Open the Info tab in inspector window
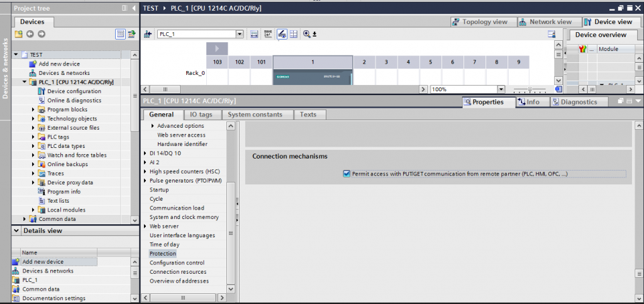The image size is (644, 304). 533,102
